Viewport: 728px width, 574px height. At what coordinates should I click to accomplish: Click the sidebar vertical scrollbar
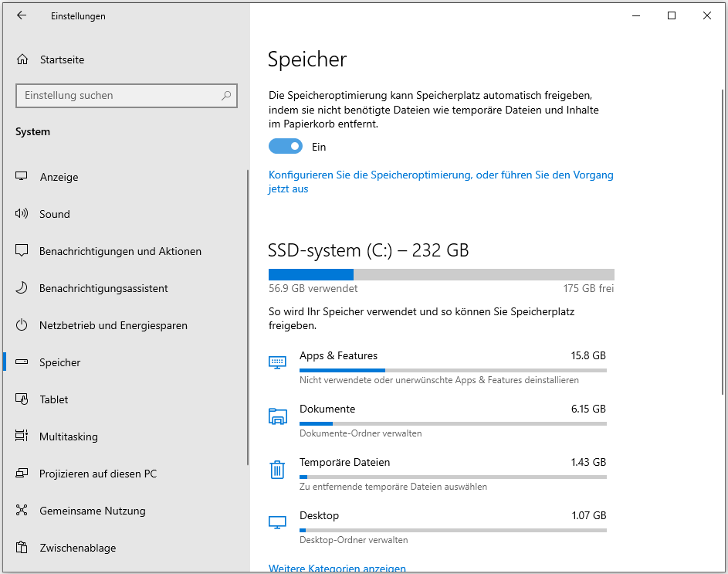[248, 318]
